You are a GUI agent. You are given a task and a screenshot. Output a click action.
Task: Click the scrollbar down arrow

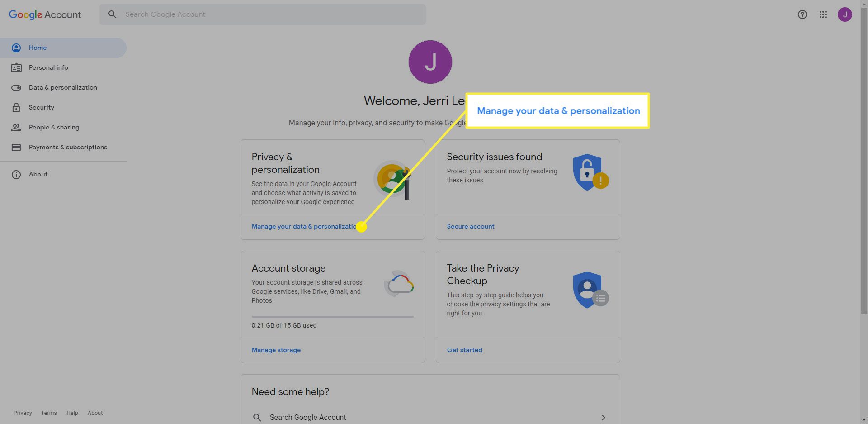(x=864, y=420)
